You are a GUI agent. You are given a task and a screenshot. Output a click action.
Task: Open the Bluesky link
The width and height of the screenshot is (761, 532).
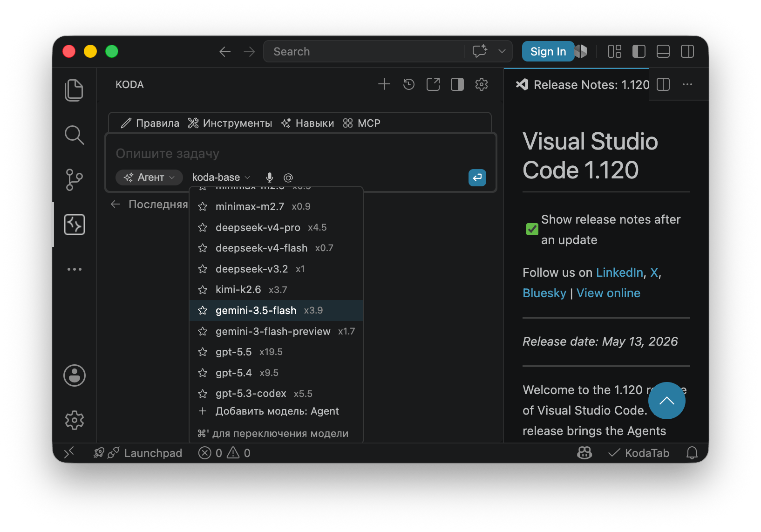click(544, 293)
